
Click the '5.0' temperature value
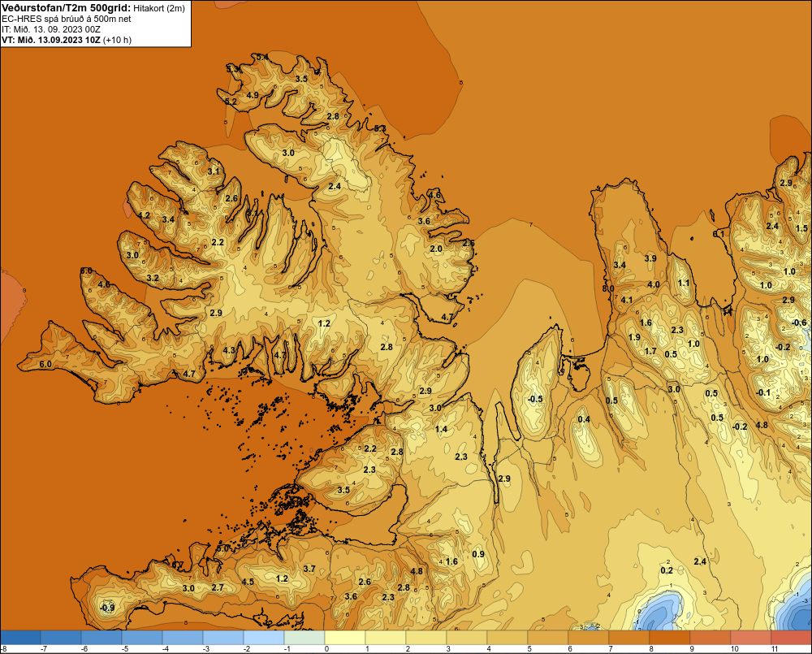pyautogui.click(x=222, y=548)
